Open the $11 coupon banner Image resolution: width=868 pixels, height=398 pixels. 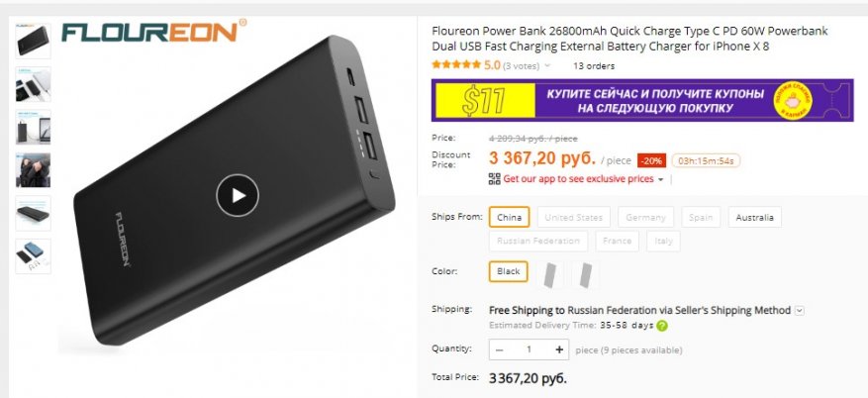click(642, 100)
